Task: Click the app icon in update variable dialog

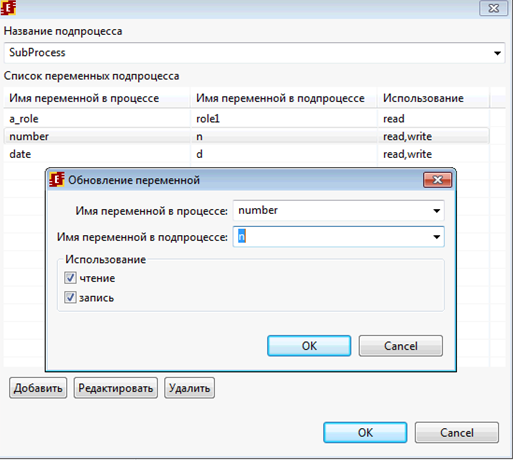Action: click(x=57, y=180)
